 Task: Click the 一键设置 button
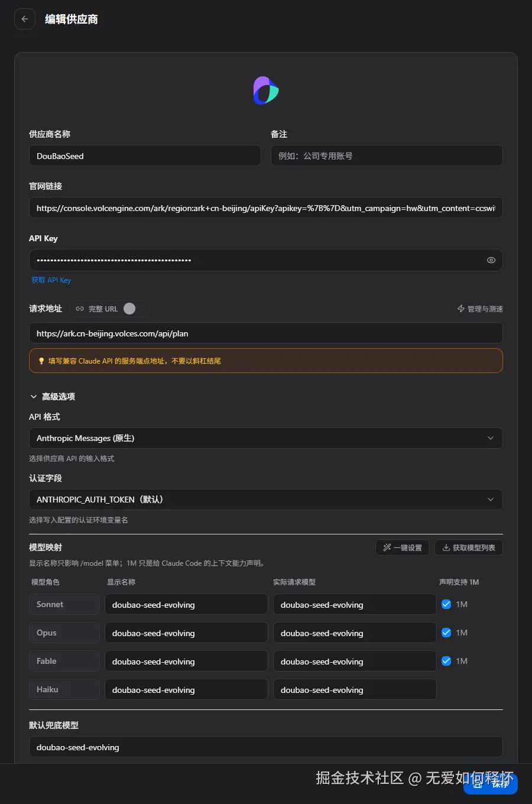click(403, 547)
